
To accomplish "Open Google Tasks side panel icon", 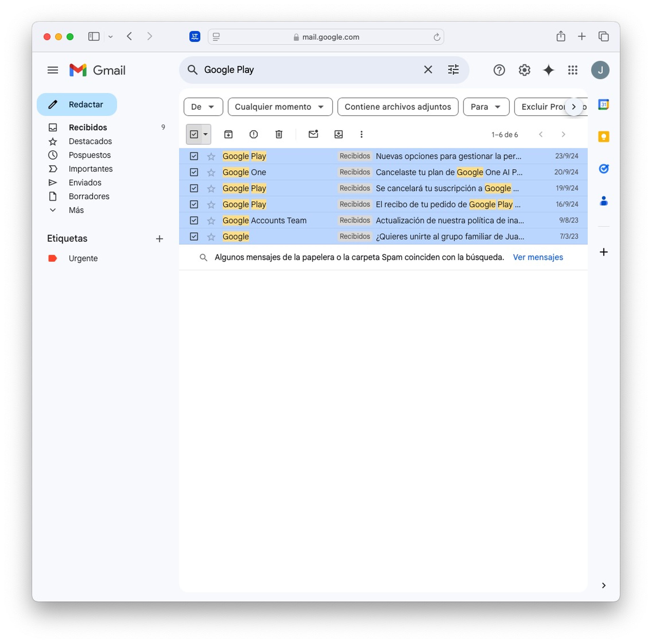I will [x=603, y=168].
